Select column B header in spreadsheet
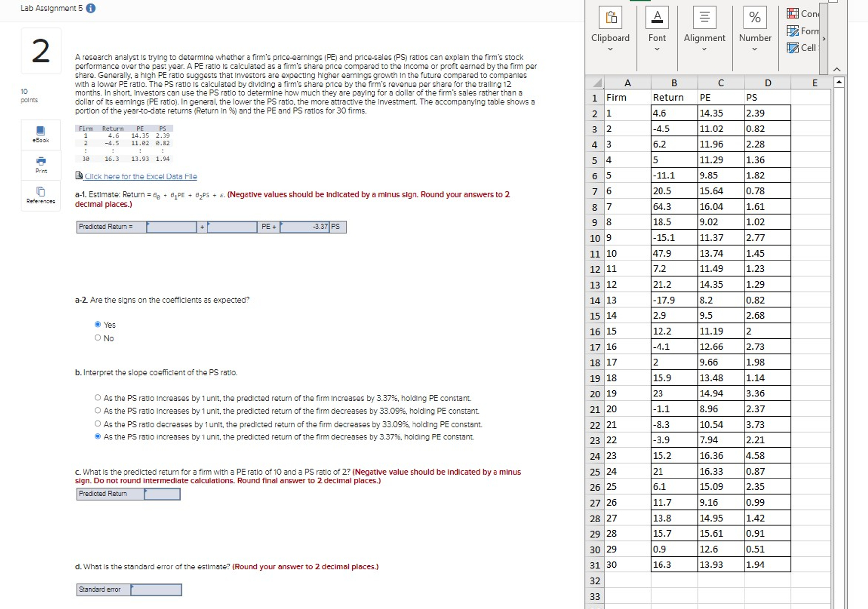The height and width of the screenshot is (609, 868). tap(673, 82)
